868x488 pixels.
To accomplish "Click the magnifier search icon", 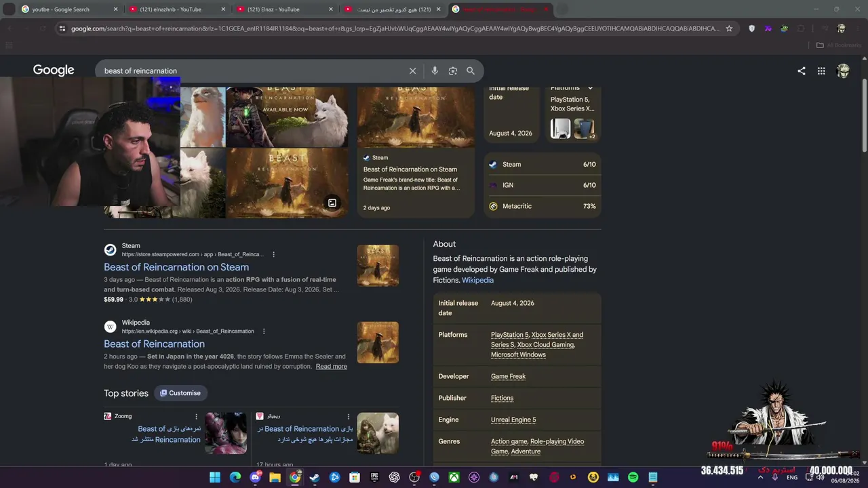I will pos(471,70).
